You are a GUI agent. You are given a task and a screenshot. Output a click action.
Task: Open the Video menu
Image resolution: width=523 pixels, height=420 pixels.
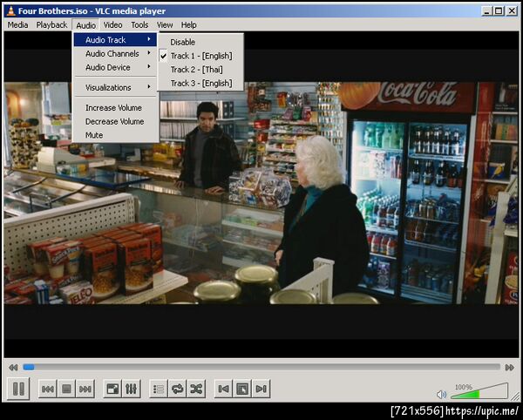pyautogui.click(x=112, y=25)
